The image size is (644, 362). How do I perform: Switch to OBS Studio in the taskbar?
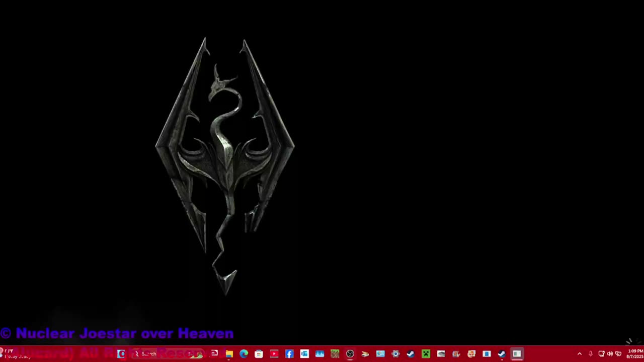pyautogui.click(x=350, y=353)
